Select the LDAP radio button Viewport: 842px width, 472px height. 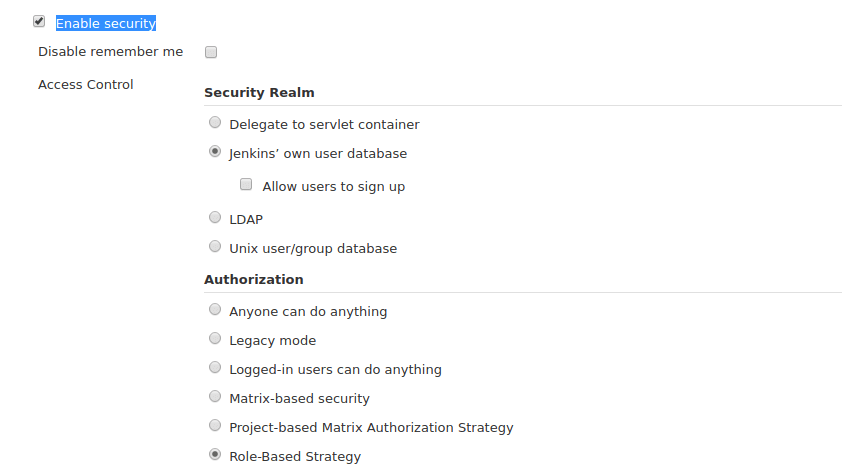[x=215, y=217]
